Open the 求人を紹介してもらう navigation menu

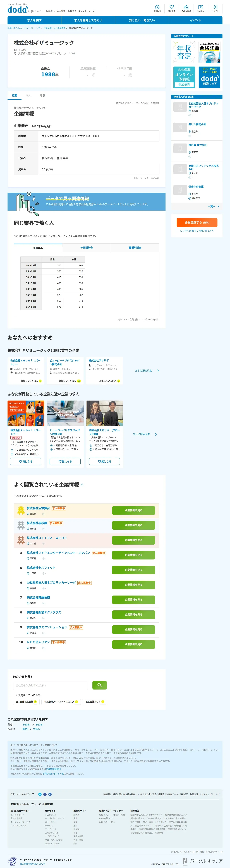pos(88,20)
